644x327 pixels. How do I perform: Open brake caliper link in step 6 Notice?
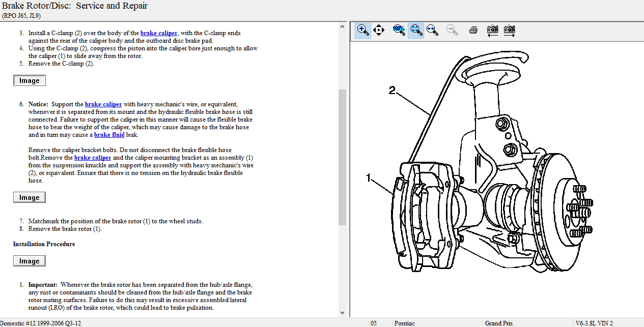click(103, 104)
